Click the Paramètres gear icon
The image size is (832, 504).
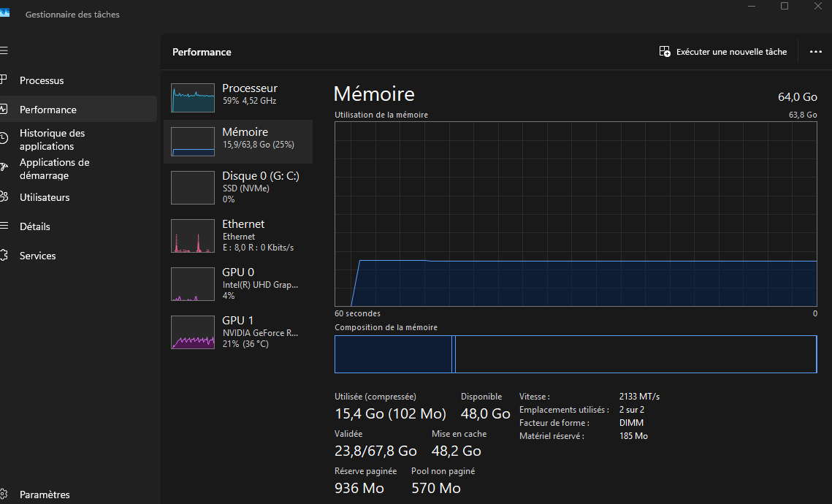[3, 494]
